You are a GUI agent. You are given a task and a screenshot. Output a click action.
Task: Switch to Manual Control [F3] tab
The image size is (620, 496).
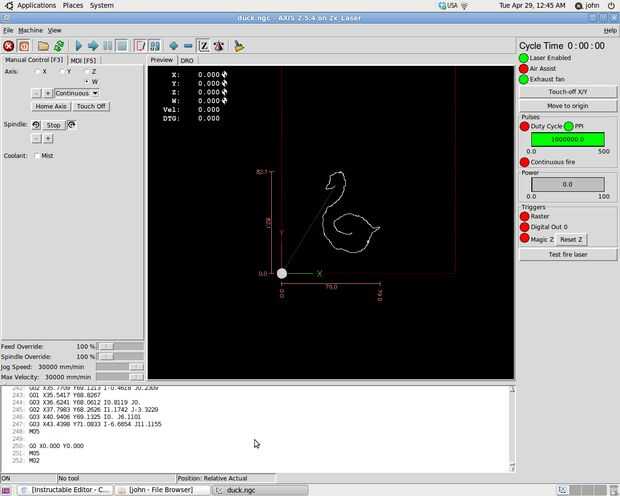34,60
